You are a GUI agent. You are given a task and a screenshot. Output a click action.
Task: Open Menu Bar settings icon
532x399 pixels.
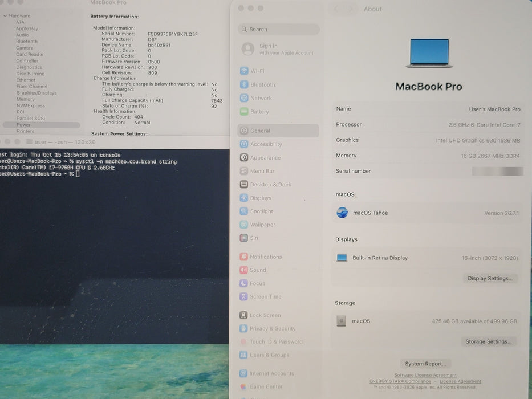(x=244, y=171)
